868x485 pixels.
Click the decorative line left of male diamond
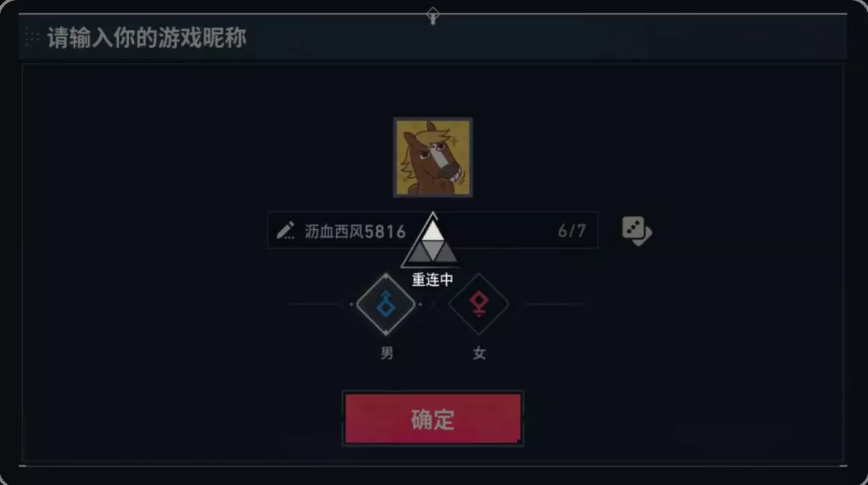tap(319, 304)
